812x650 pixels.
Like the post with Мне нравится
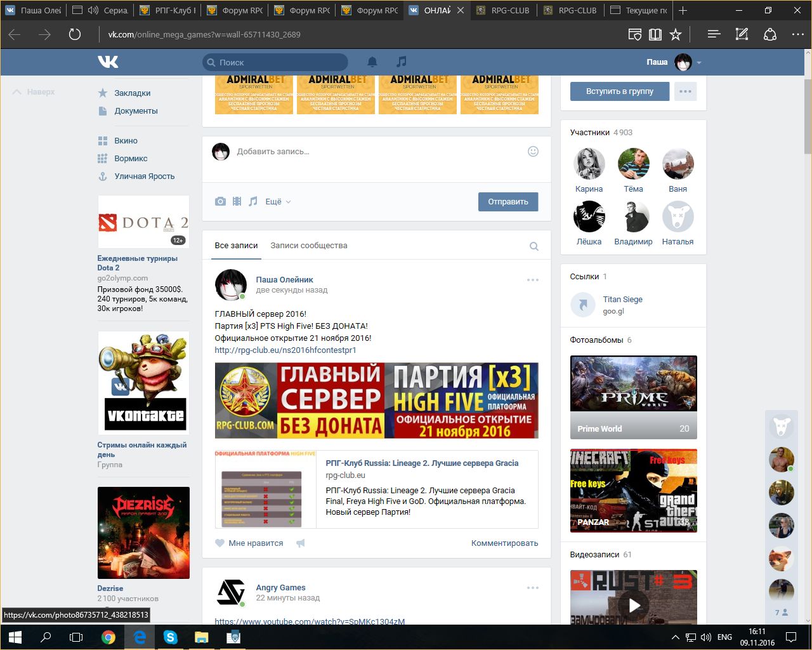[249, 543]
